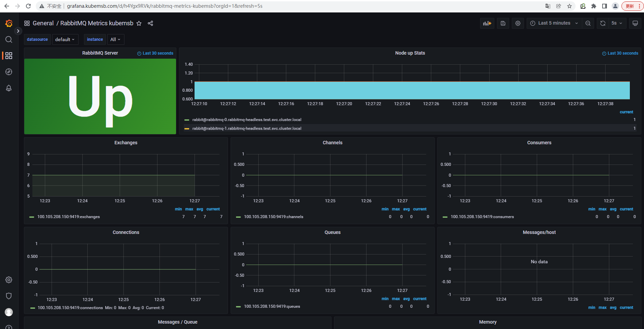The height and width of the screenshot is (329, 644).
Task: Click the Last 30 seconds label on RabbitMQ Server
Action: point(155,53)
